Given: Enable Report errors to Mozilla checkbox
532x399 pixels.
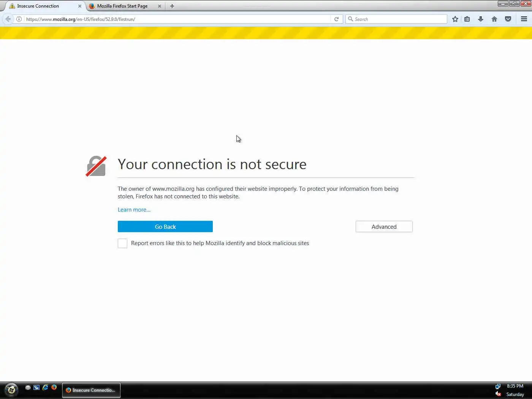Looking at the screenshot, I should point(122,243).
